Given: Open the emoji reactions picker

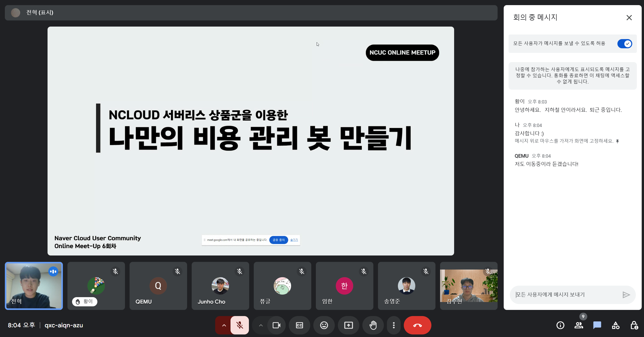Looking at the screenshot, I should click(324, 325).
